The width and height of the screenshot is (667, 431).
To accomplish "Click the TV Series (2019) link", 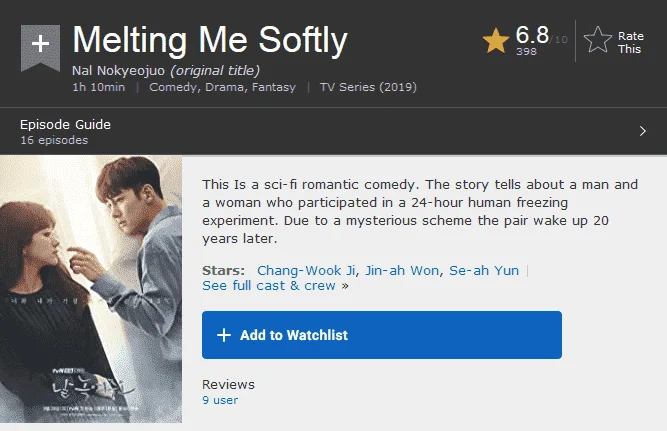I will [x=368, y=87].
